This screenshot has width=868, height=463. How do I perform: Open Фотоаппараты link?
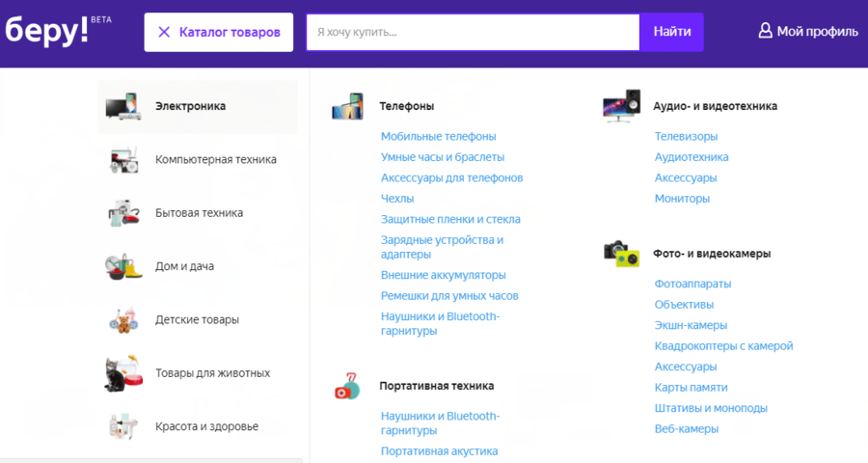692,284
